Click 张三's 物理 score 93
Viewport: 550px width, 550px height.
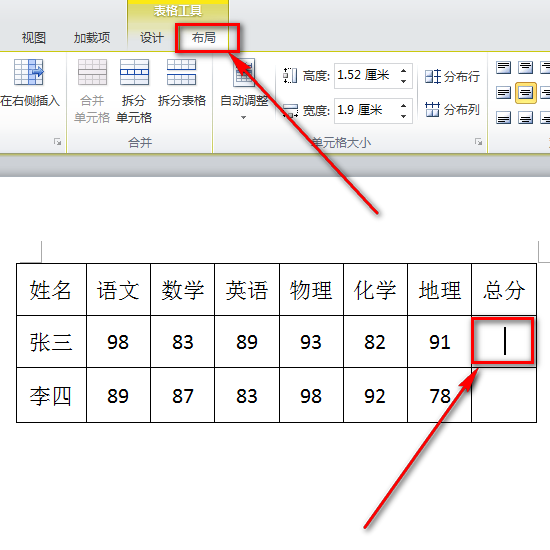pyautogui.click(x=311, y=342)
